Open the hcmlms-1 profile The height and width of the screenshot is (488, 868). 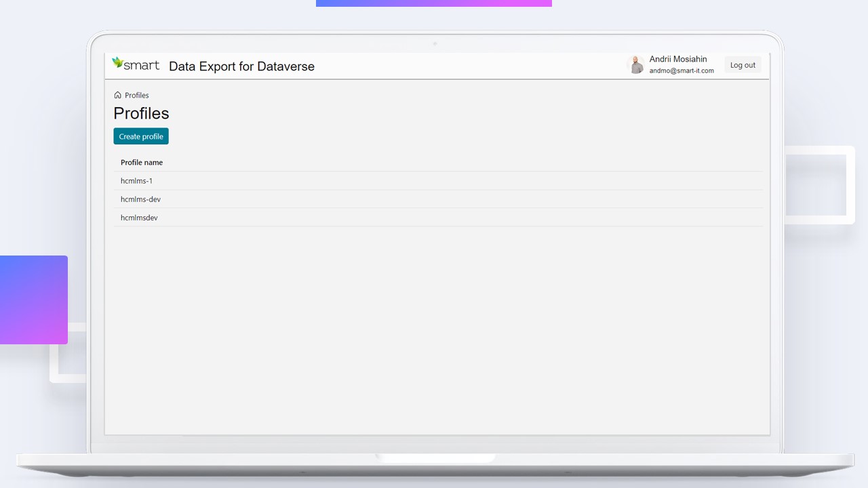(x=136, y=180)
